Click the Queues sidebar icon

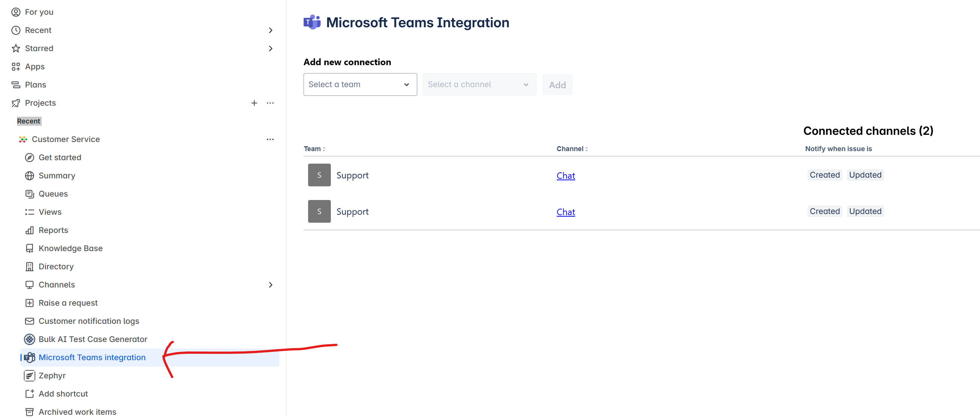point(29,194)
